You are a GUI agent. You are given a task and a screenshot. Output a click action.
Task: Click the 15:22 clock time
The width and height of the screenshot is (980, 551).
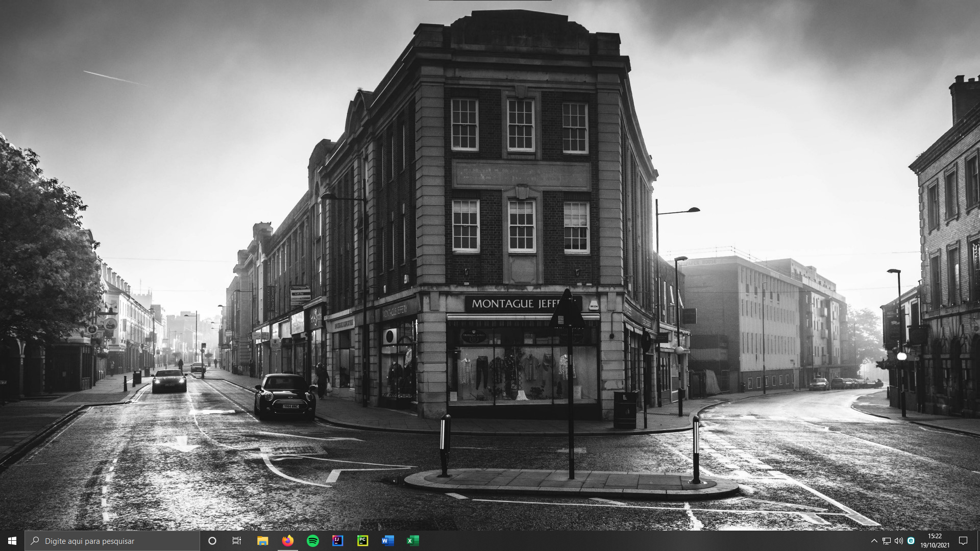(935, 536)
